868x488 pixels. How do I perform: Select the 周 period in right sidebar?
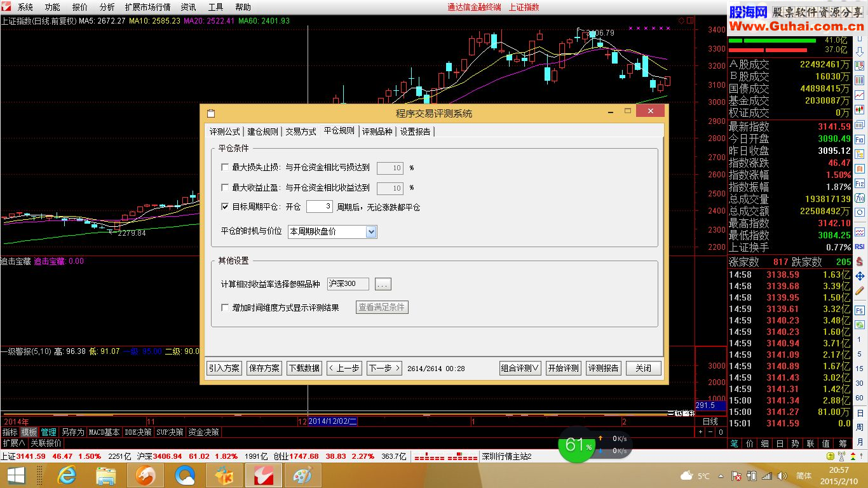(859, 428)
